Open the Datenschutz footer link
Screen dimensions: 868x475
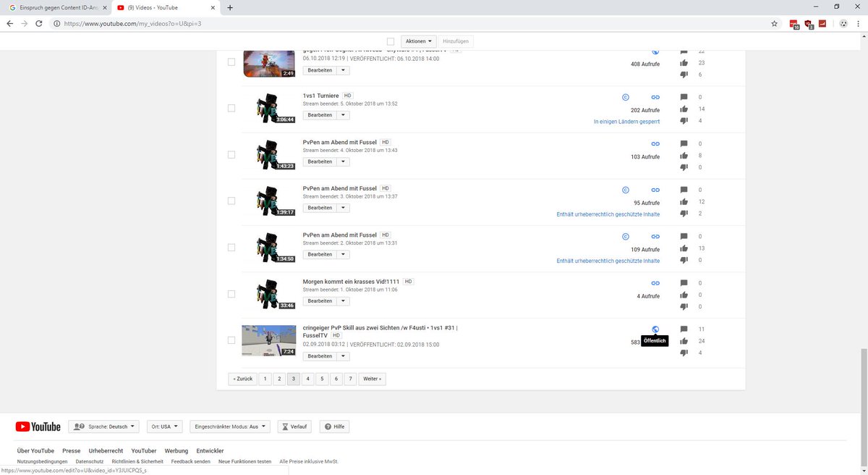tap(90, 461)
